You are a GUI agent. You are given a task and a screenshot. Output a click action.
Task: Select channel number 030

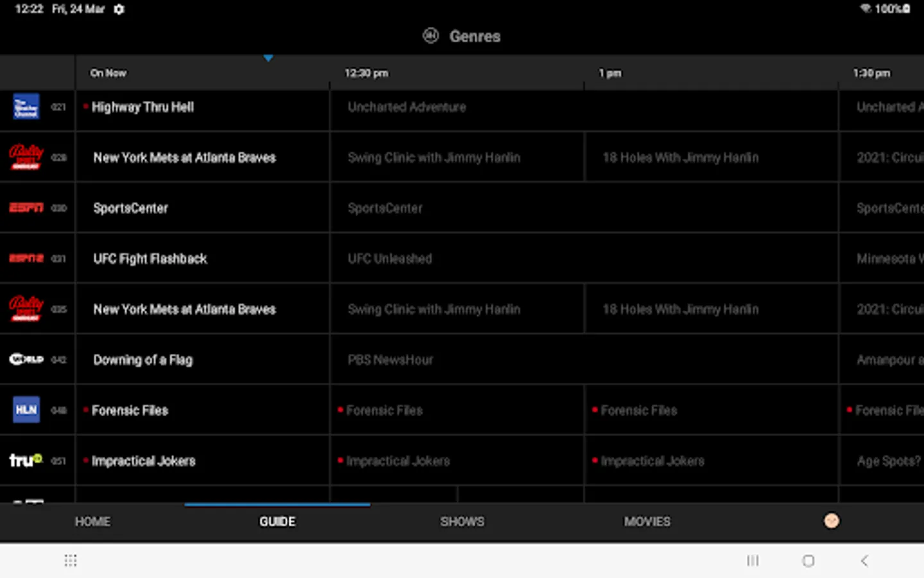[x=58, y=208]
